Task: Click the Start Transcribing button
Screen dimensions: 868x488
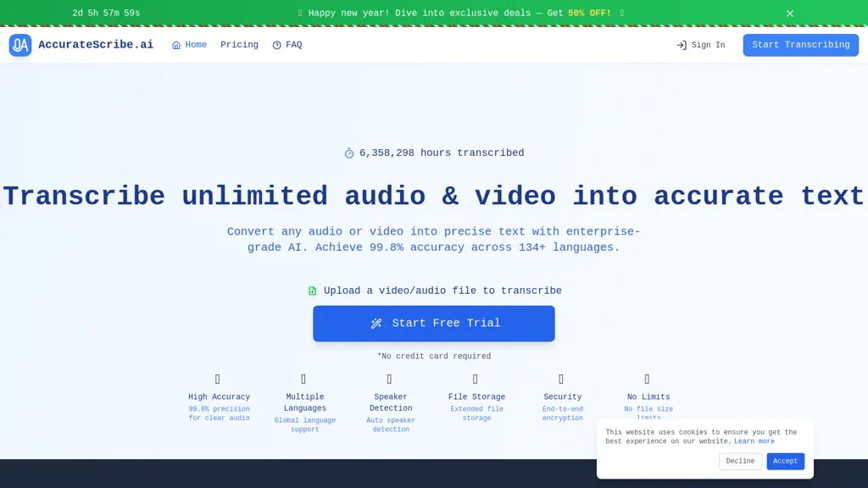Action: [800, 45]
